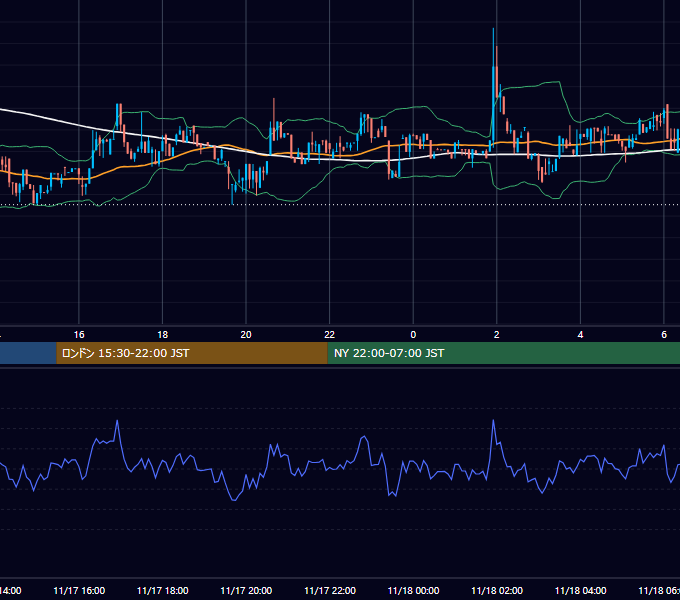Select the blue session bar before ロンドン
This screenshot has width=680, height=600.
(x=28, y=353)
